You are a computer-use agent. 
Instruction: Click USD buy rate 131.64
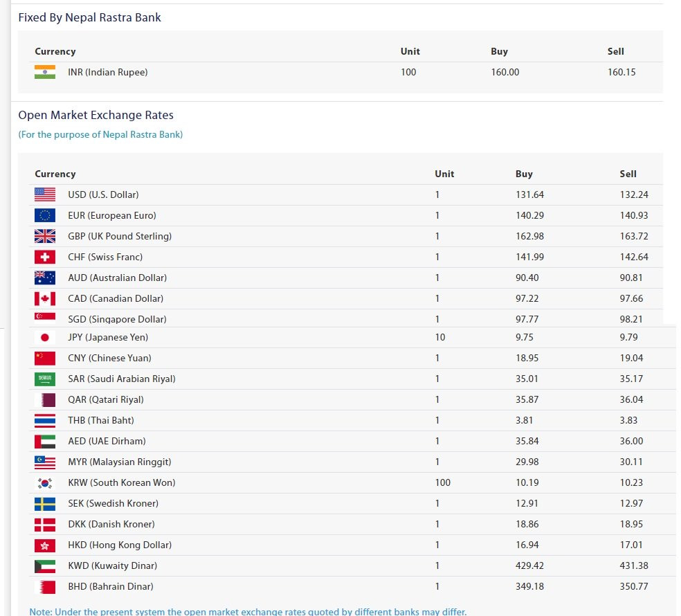click(x=530, y=194)
